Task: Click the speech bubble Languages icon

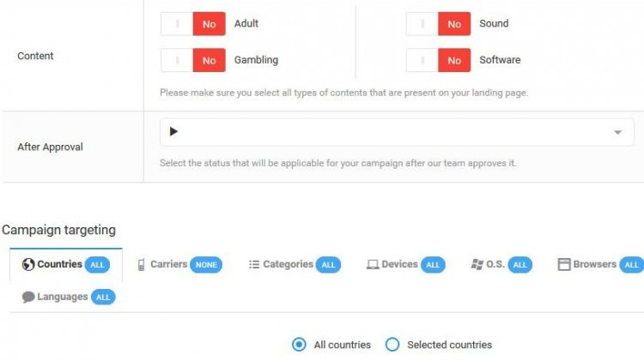Action: coord(28,297)
